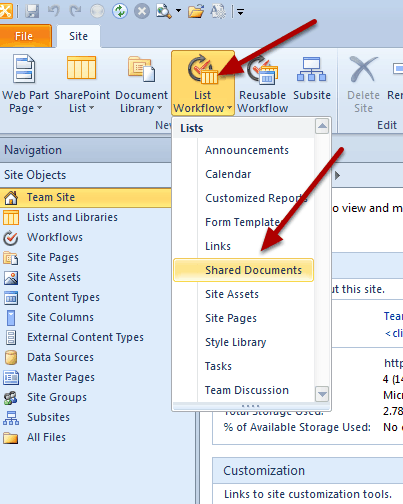
Task: Select the Site ribbon tab
Action: (x=78, y=36)
